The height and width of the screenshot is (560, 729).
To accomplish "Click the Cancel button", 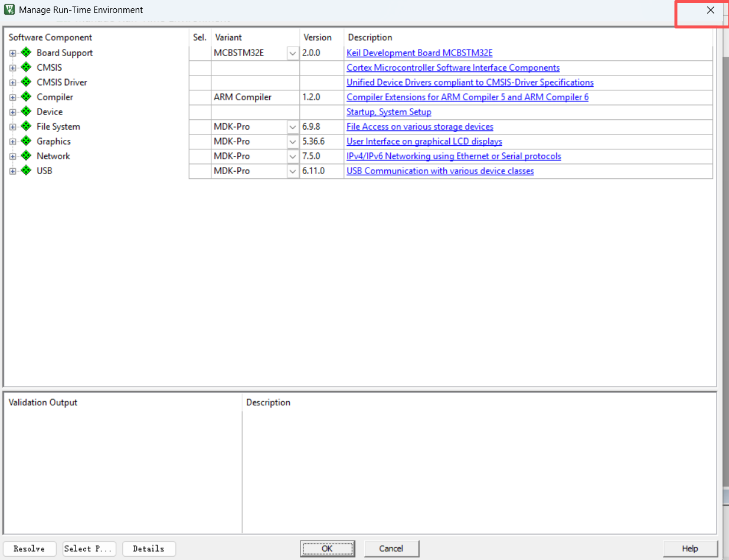I will [391, 549].
